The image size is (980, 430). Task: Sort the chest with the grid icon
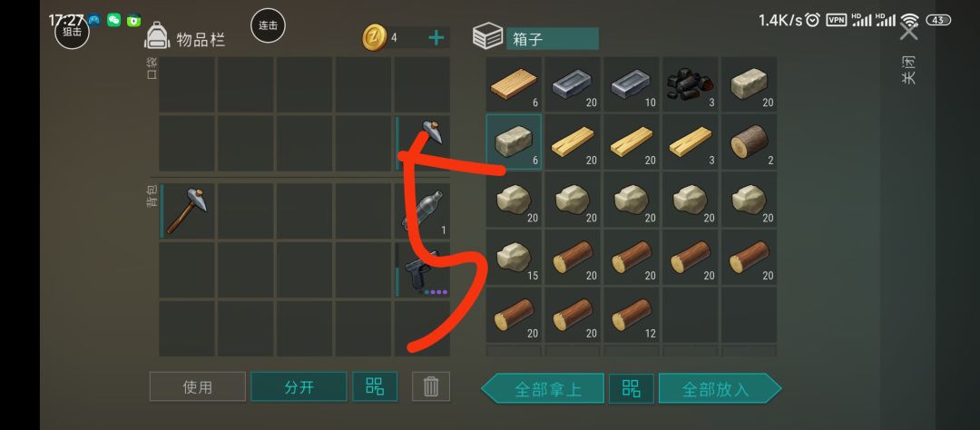[x=632, y=389]
